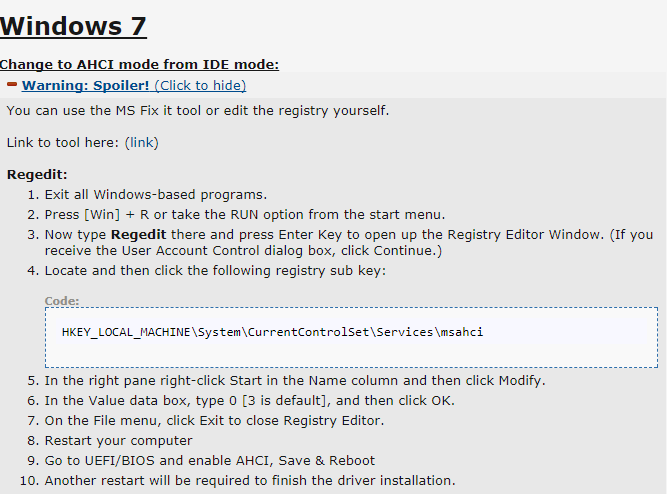This screenshot has width=667, height=494.
Task: Click the 'Windows 7' heading
Action: (x=73, y=26)
